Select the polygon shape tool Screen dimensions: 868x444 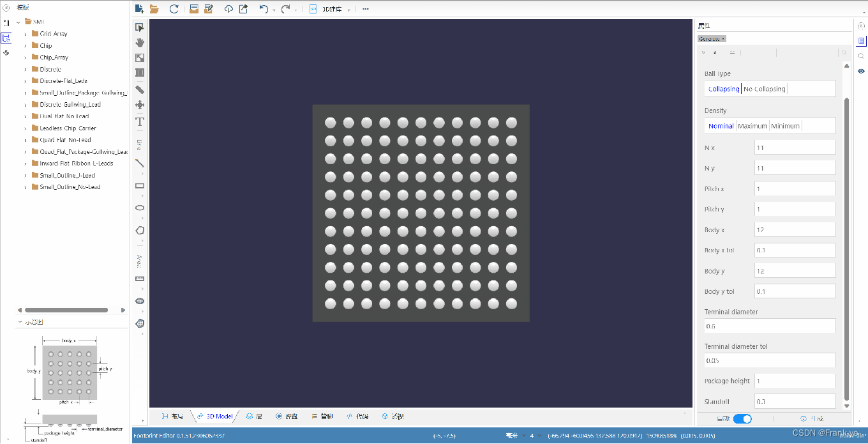click(140, 230)
